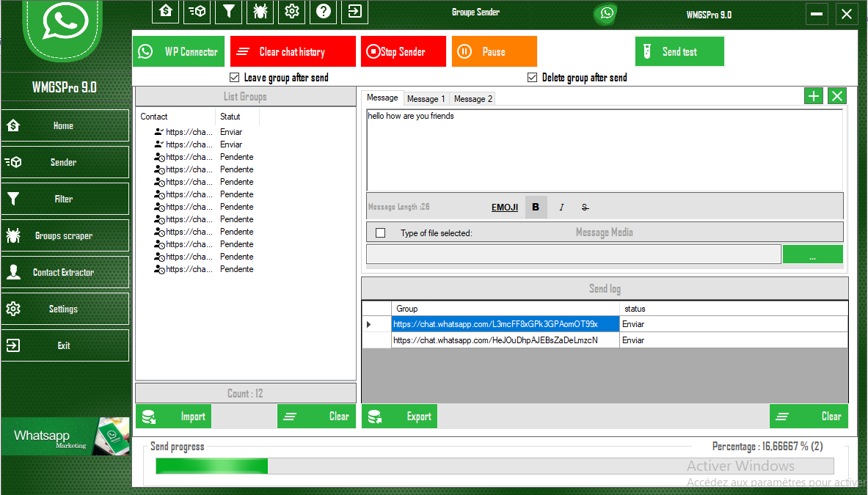Toggle italic formatting I button
868x495 pixels.
[x=561, y=207]
